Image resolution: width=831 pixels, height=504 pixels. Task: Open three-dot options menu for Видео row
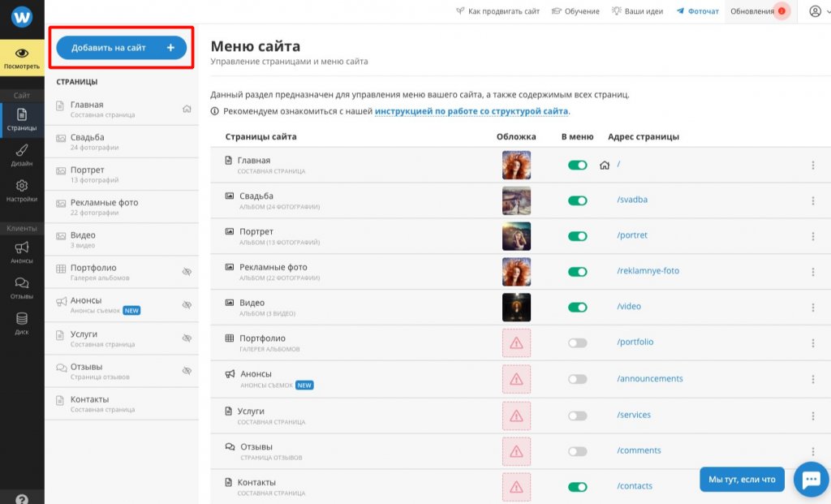click(813, 308)
